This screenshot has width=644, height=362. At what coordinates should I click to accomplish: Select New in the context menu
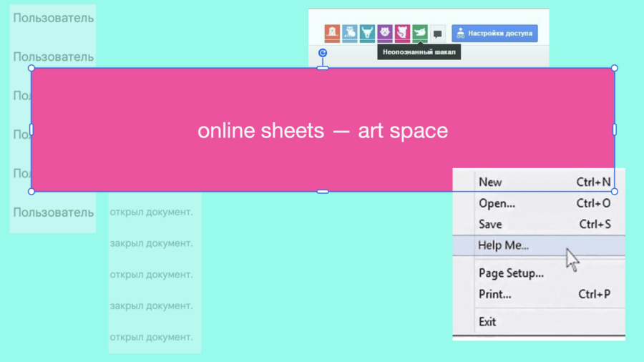[539, 182]
